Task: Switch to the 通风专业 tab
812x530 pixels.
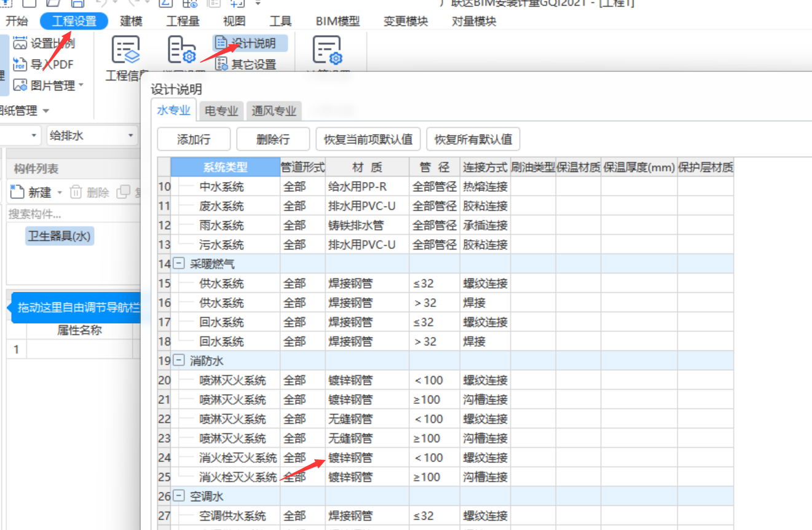Action: (274, 111)
